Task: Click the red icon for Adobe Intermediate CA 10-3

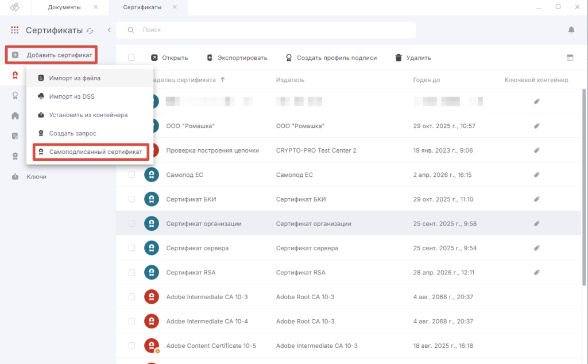Action: [152, 297]
